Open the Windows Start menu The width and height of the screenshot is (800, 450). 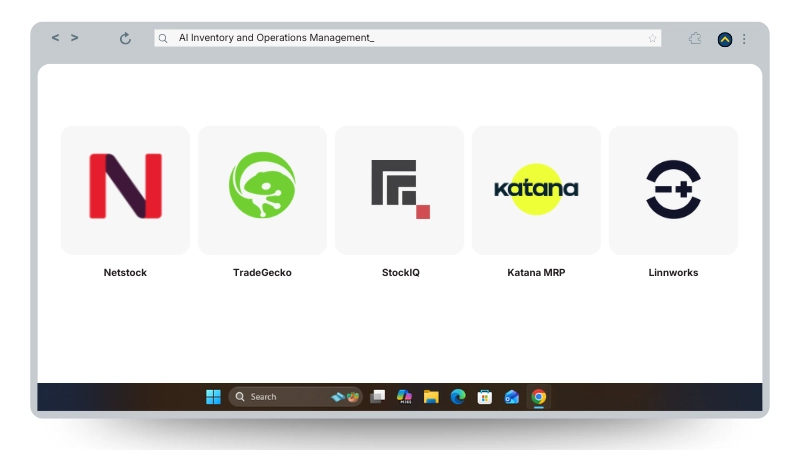[213, 396]
